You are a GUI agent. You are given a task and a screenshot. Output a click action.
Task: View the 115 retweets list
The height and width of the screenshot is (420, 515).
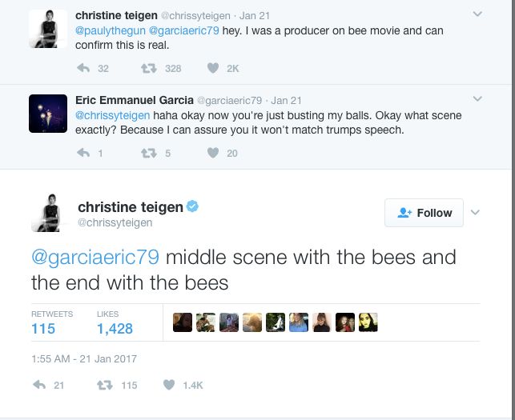pos(43,328)
